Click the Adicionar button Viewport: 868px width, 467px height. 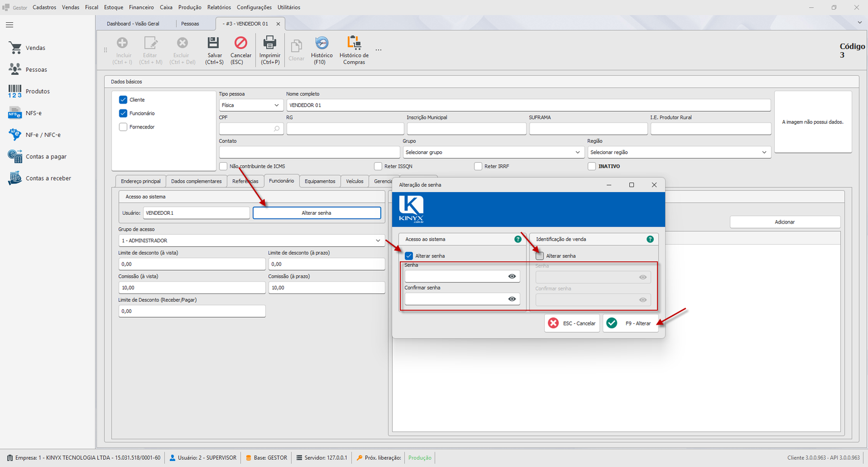(x=784, y=222)
